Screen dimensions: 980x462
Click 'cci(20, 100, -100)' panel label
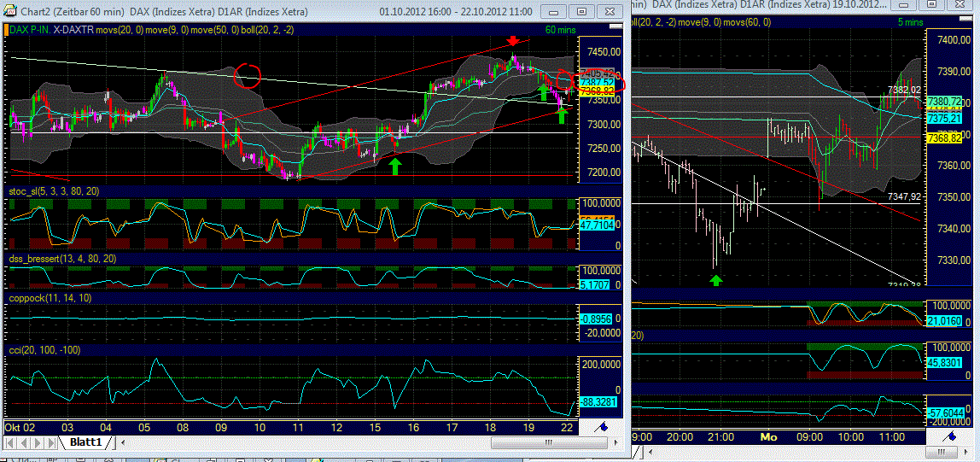pyautogui.click(x=44, y=350)
